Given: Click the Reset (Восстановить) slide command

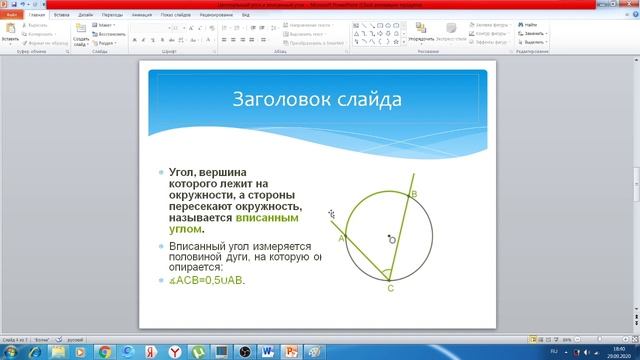Looking at the screenshot, I should point(109,34).
